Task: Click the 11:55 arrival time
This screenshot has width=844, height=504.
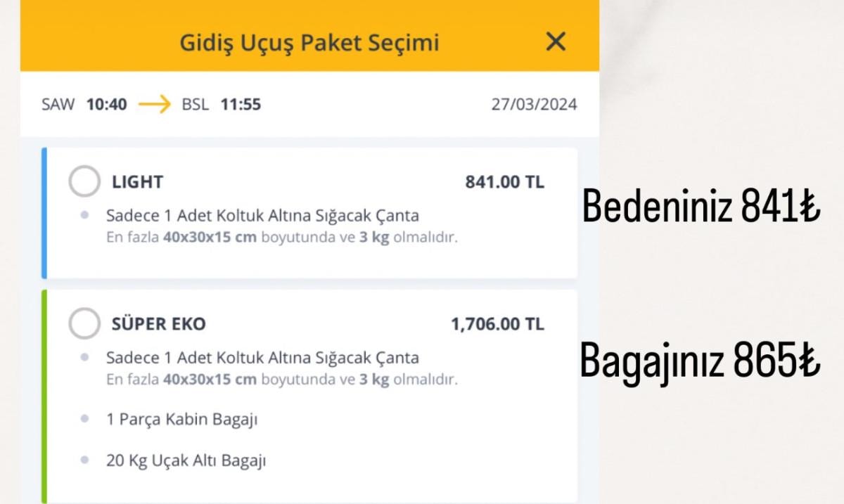Action: point(241,105)
